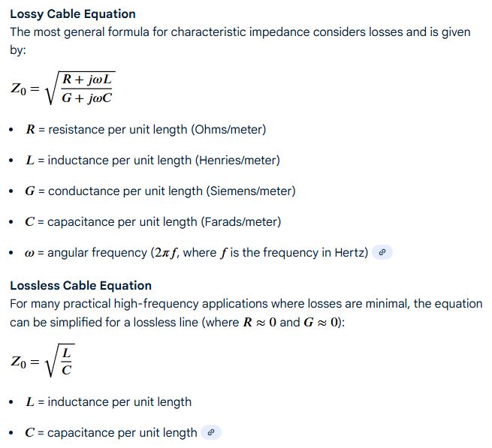Click the sentence starting "For many practical high-frequency"
Screen dimensions: 492x448
246,304
